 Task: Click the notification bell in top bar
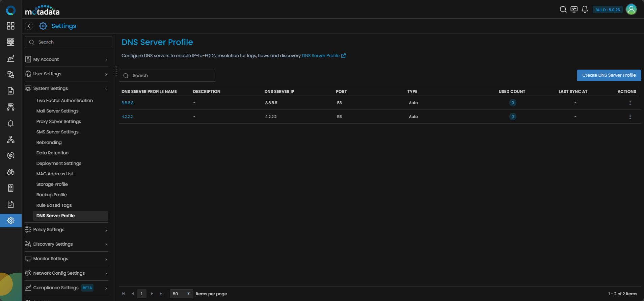coord(585,9)
